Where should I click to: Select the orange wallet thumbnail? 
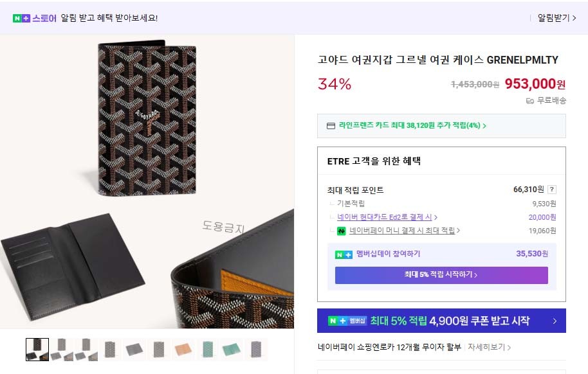click(183, 350)
